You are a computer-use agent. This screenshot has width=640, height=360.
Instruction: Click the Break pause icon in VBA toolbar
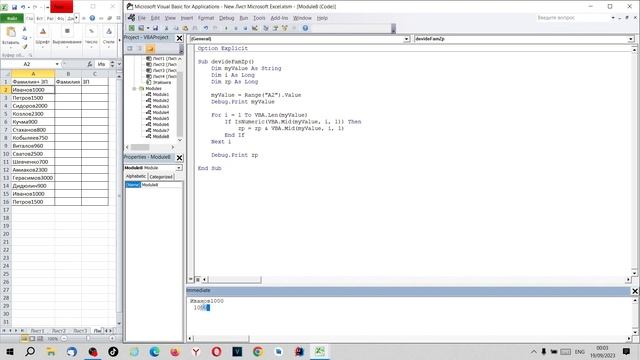pos(236,28)
